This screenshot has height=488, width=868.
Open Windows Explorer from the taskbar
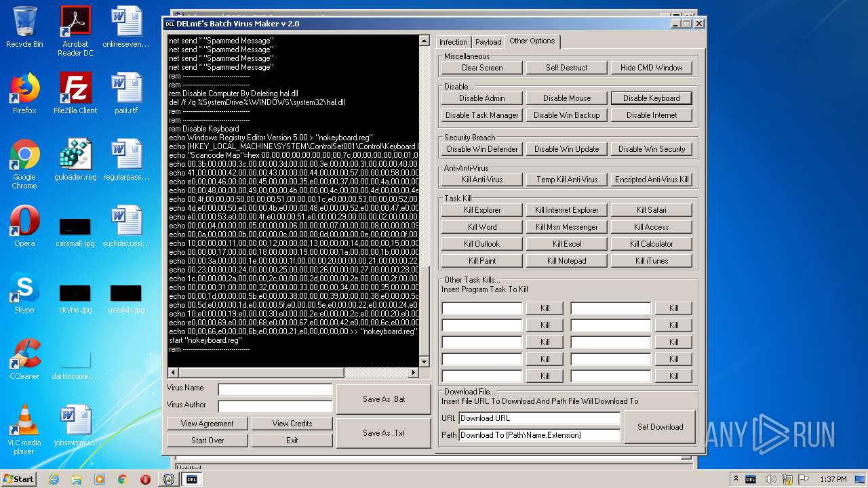click(77, 479)
